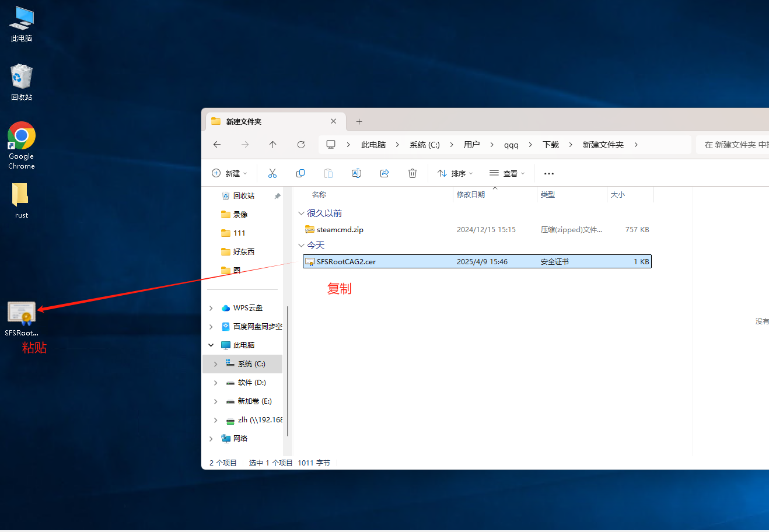Click the Cut scissors icon
The width and height of the screenshot is (769, 532).
[272, 173]
